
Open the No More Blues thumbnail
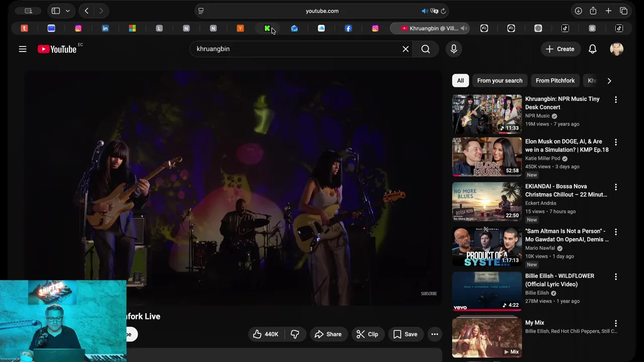[x=487, y=202]
